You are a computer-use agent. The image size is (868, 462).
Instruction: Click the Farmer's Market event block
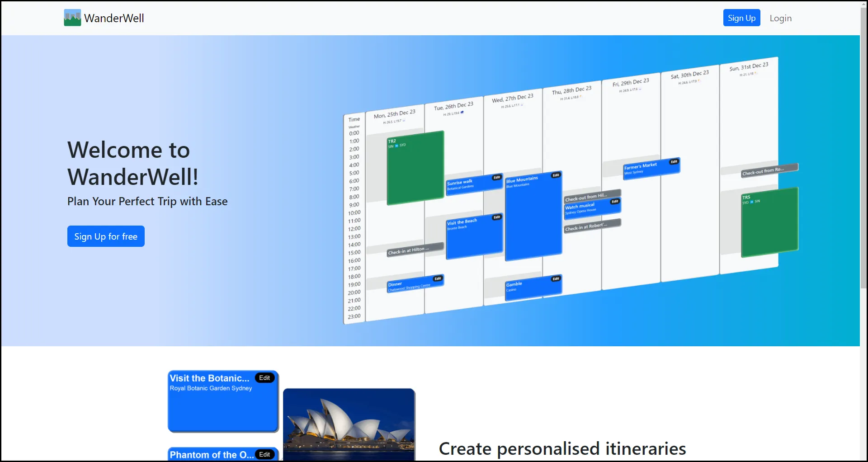[x=651, y=169]
